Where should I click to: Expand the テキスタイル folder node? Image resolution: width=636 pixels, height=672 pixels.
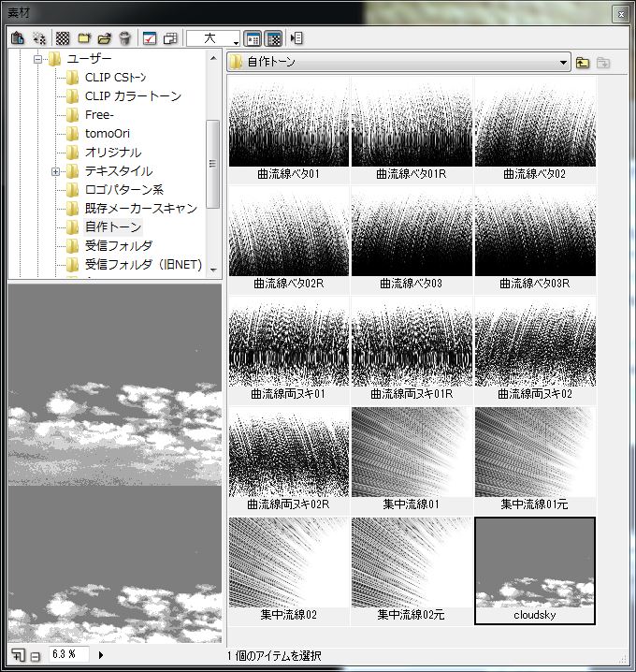(x=55, y=171)
